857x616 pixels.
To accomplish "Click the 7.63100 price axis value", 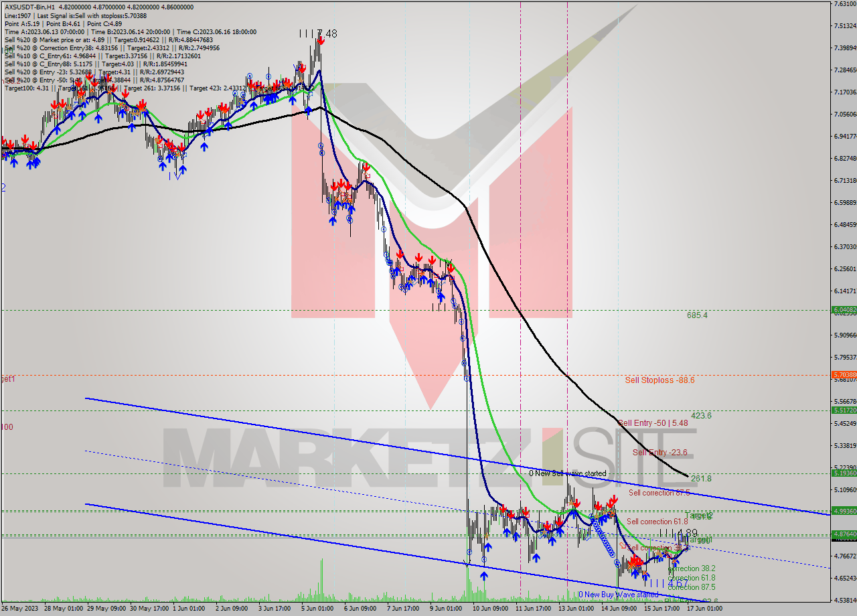I will tap(845, 4).
